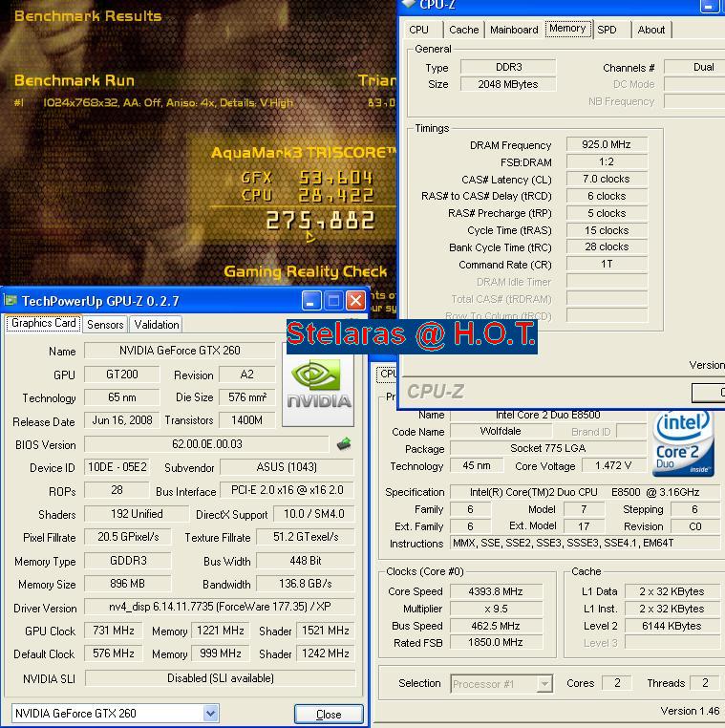Screen dimensions: 725x728
Task: Click the AquaMark3 CPU score 28,422
Action: coord(335,196)
